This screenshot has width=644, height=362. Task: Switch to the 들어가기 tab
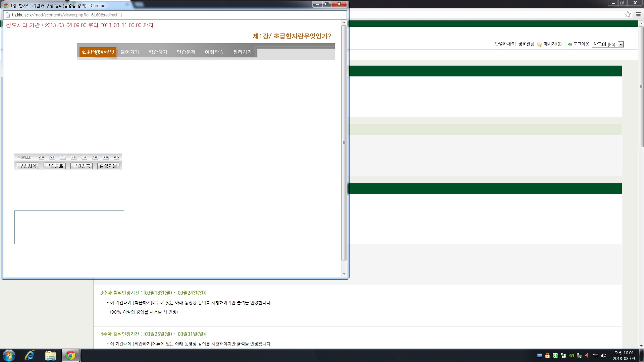pyautogui.click(x=130, y=52)
